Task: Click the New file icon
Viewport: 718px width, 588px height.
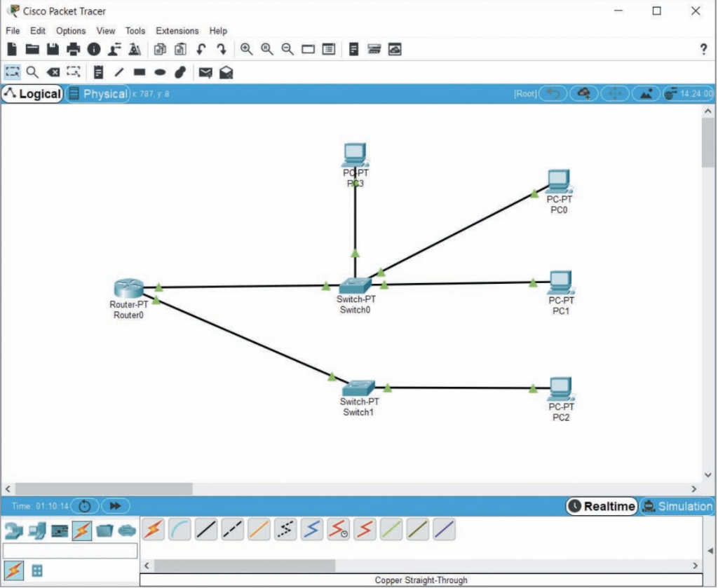Action: (13, 49)
